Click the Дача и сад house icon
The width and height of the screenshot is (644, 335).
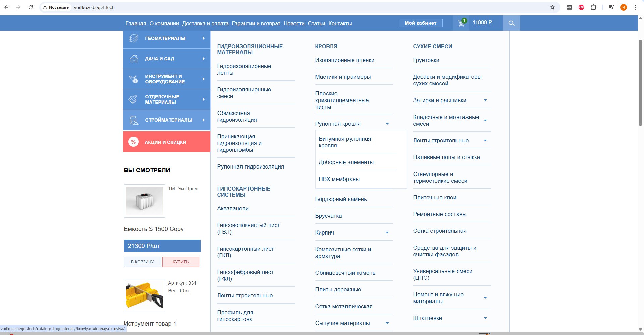point(134,59)
